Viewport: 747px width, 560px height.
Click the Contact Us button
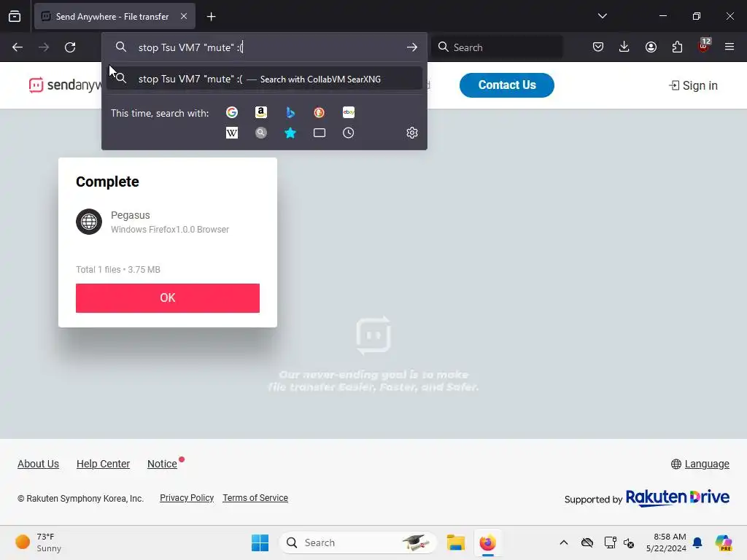[507, 85]
